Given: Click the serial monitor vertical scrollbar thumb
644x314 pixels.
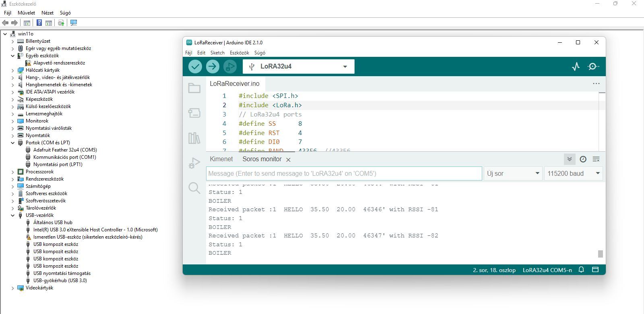Looking at the screenshot, I should 600,254.
